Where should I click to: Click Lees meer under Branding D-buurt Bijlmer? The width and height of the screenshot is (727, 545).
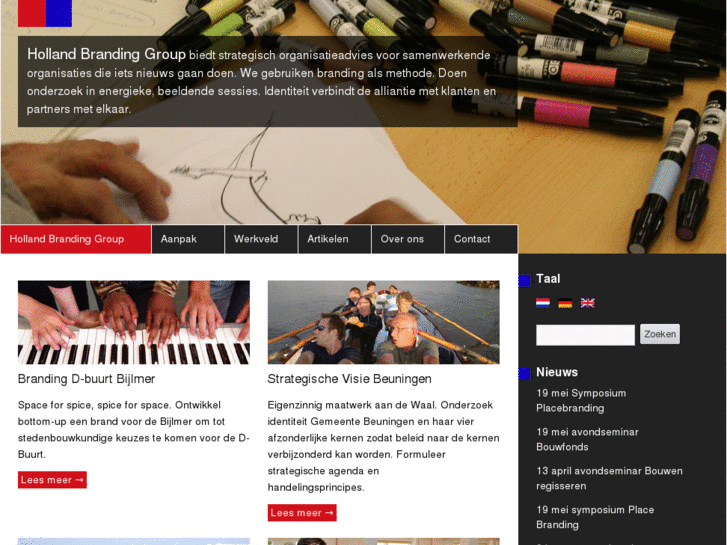(52, 480)
